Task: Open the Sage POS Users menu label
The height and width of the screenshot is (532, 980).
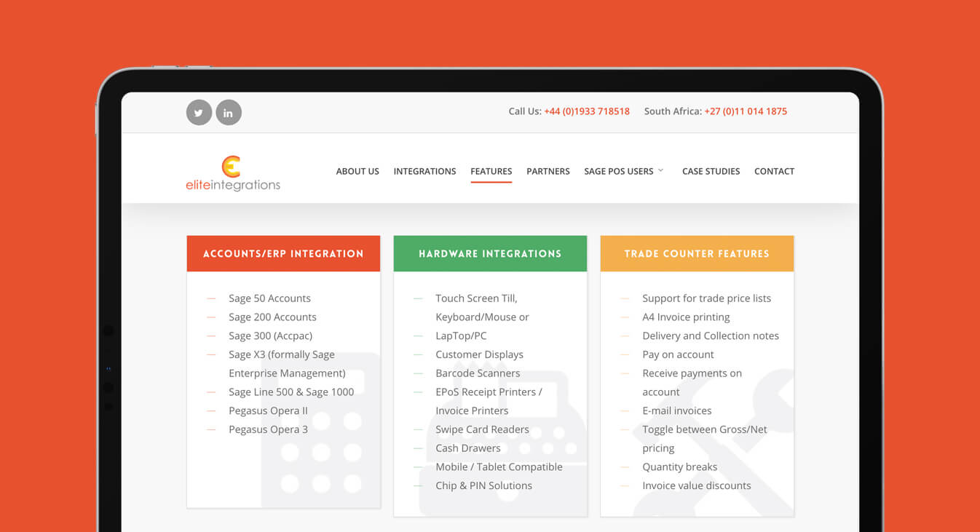Action: coord(619,171)
